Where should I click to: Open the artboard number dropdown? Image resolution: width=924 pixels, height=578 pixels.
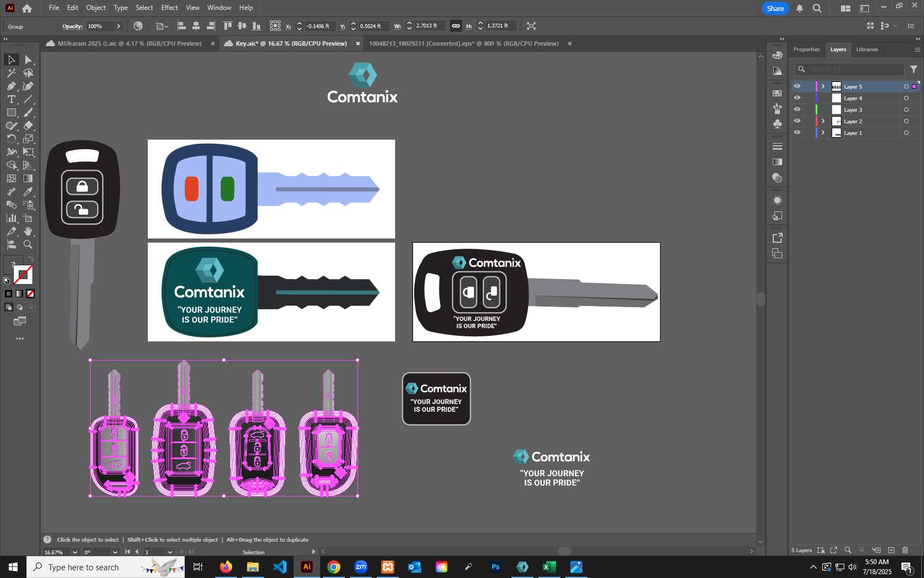170,552
